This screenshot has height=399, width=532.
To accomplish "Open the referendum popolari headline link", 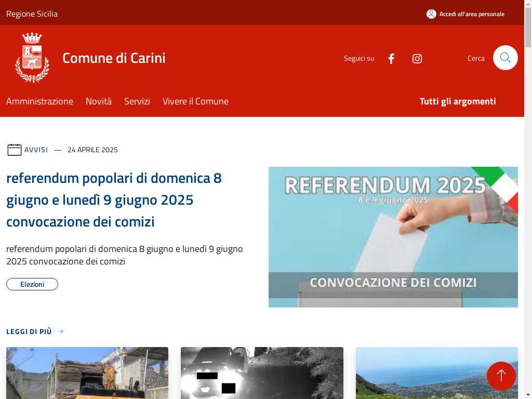I will click(x=114, y=200).
